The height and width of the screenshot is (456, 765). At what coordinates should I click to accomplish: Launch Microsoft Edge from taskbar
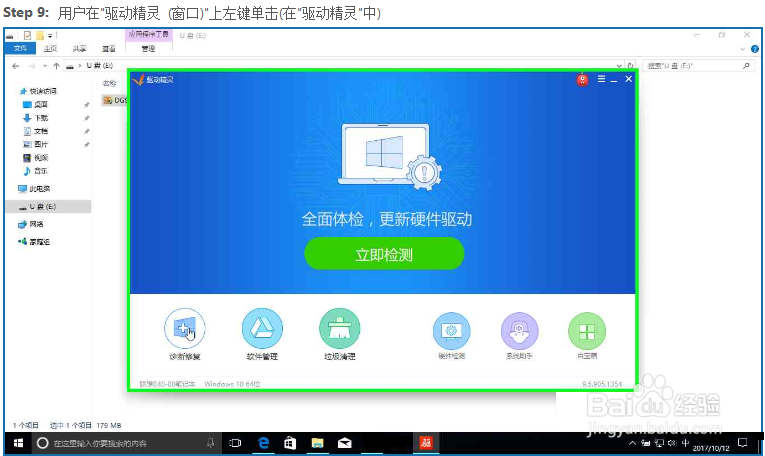(x=263, y=443)
